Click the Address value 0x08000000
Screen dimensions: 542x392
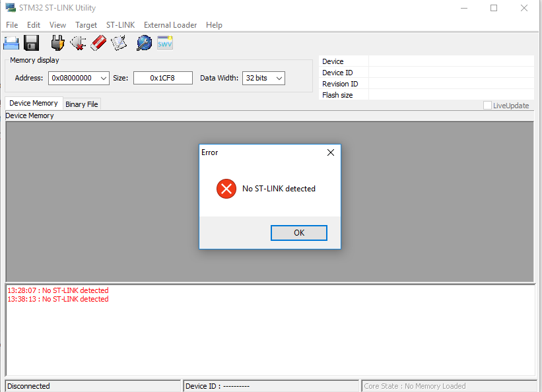coord(71,78)
